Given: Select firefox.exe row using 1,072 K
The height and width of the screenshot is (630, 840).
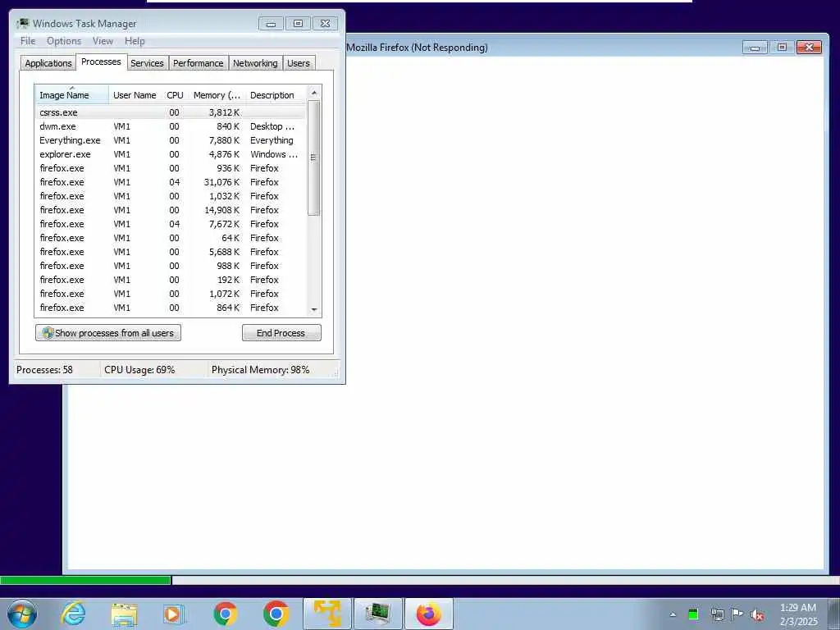Looking at the screenshot, I should pyautogui.click(x=171, y=294).
